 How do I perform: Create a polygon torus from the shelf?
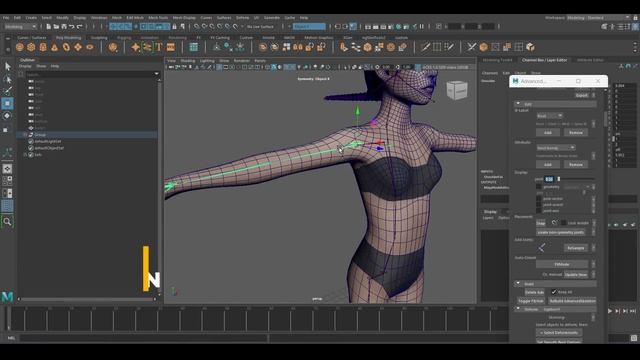point(66,47)
